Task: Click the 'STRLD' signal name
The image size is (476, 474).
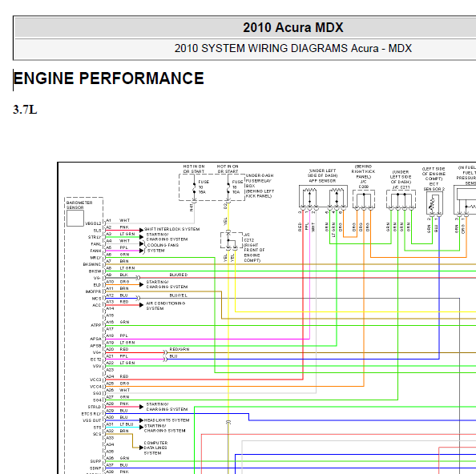Action: (95, 407)
